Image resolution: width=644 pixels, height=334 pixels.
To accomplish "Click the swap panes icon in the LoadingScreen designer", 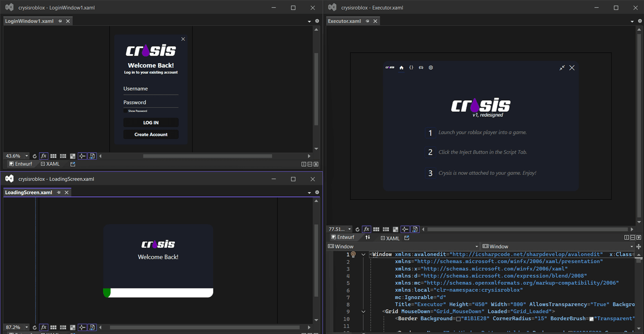I will click(91, 327).
